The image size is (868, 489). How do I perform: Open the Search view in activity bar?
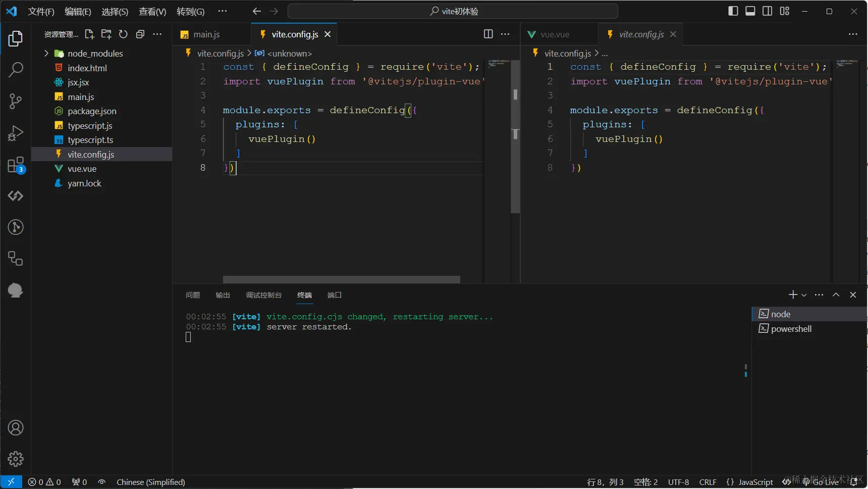(16, 70)
